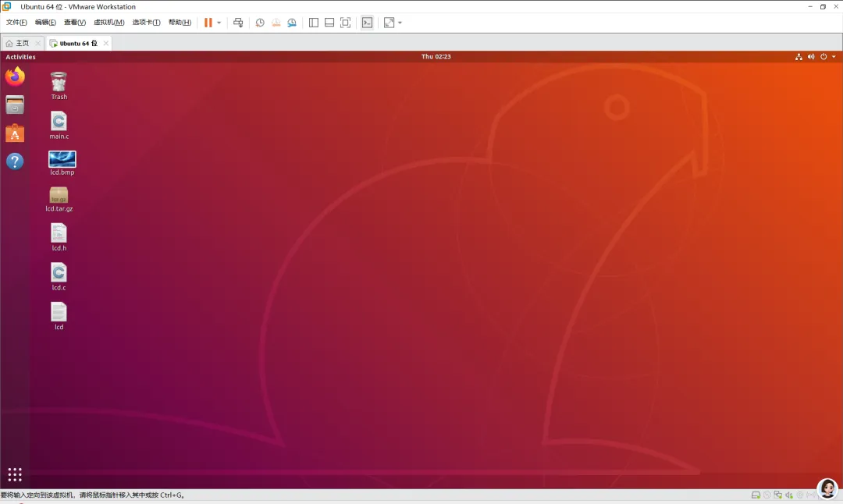The image size is (843, 504).
Task: Open the Files manager in dock
Action: [x=15, y=105]
